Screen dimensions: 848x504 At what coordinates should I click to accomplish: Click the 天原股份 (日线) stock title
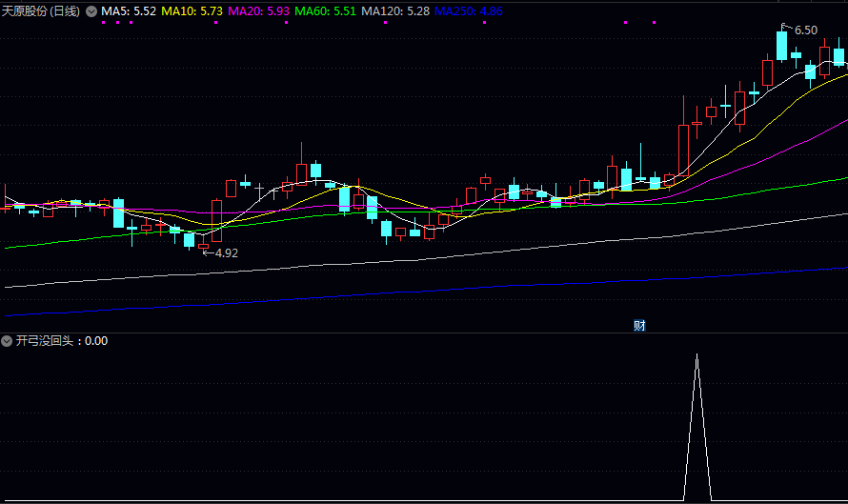tap(41, 11)
